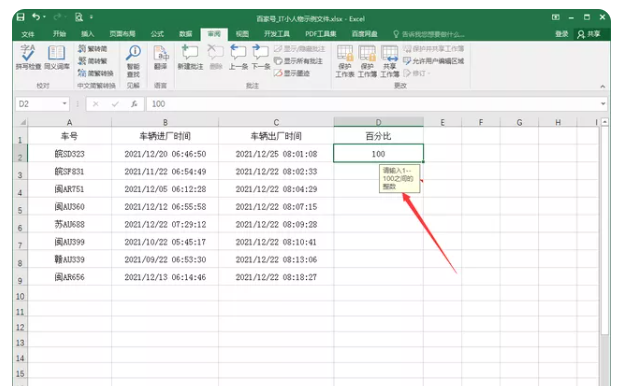This screenshot has height=386, width=623.
Task: Switch to the Developer (开发工具) tab
Action: [277, 34]
